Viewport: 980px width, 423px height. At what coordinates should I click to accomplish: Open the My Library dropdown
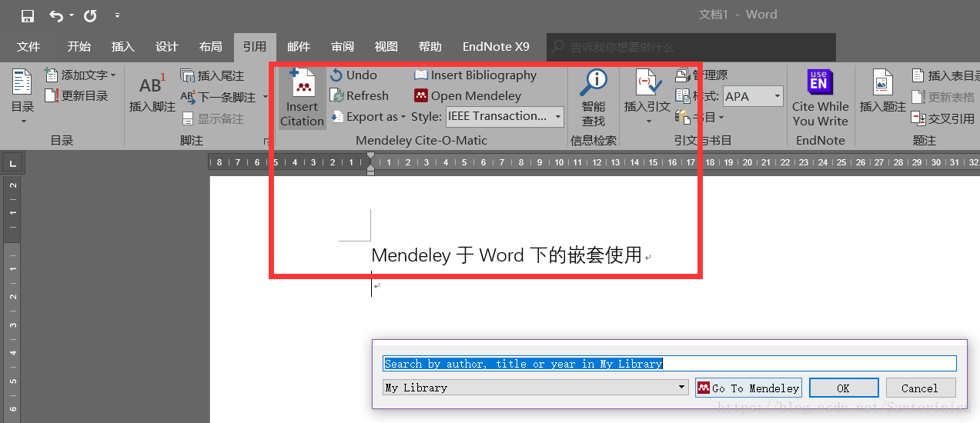pos(536,388)
